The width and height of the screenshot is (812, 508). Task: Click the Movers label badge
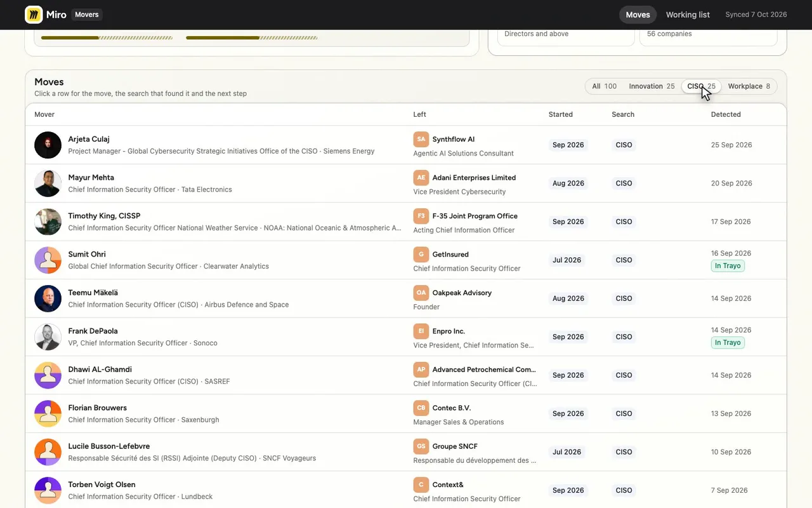click(87, 15)
